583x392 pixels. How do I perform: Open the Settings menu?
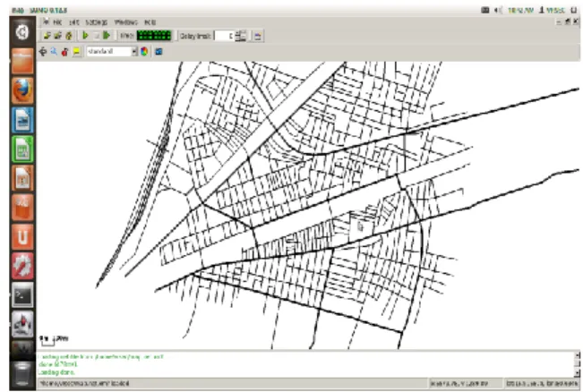coord(97,22)
